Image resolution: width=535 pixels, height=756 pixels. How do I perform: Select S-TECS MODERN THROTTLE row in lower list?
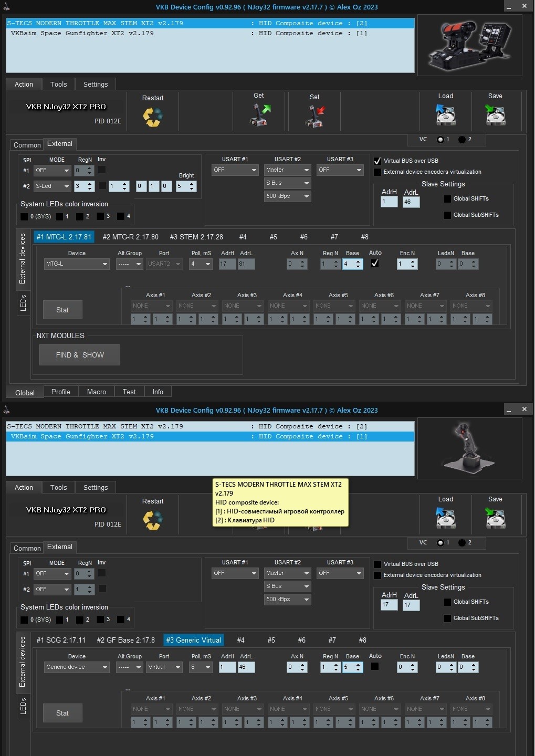[210, 426]
